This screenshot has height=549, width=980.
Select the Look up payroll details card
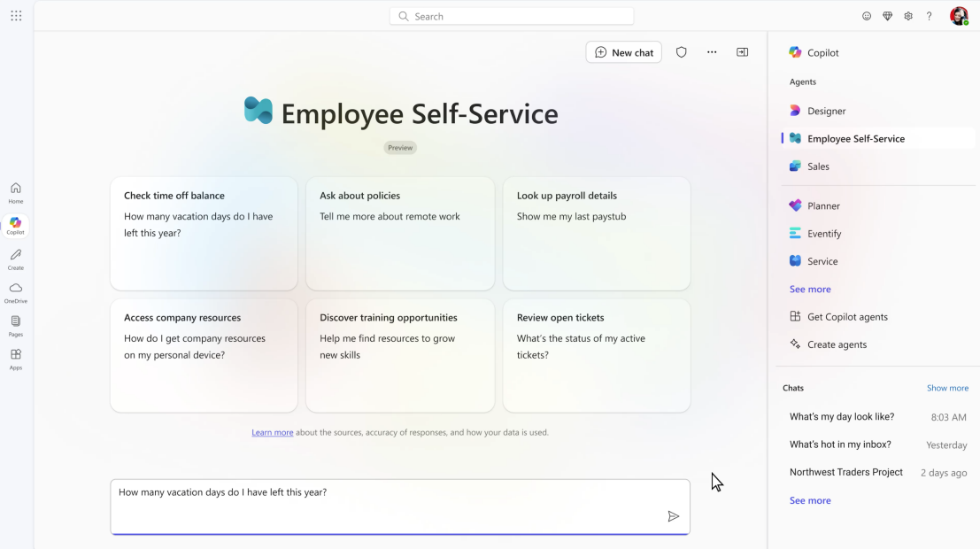coord(597,233)
